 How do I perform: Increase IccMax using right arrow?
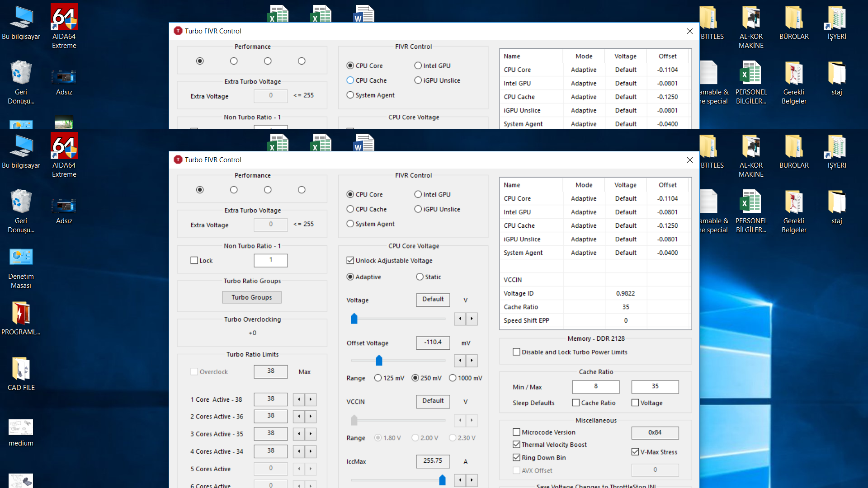pos(472,480)
